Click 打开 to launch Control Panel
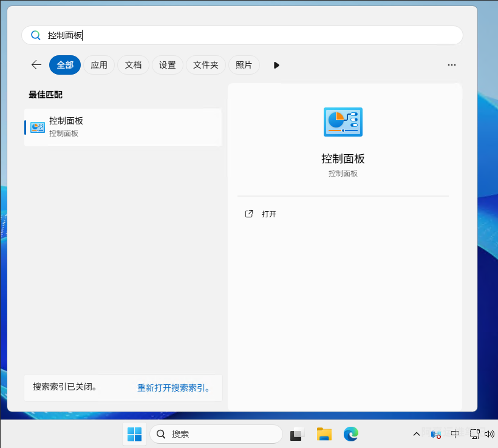 point(268,214)
